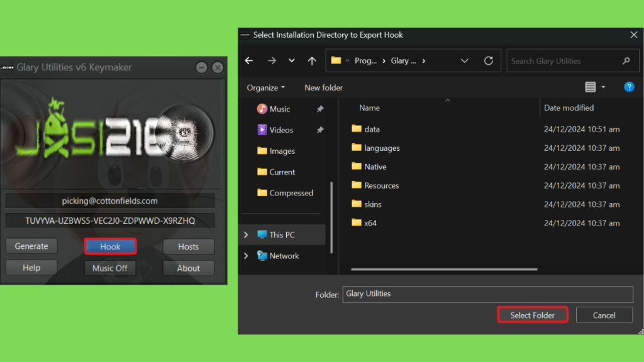
Task: Sort files by Name column
Action: click(370, 108)
